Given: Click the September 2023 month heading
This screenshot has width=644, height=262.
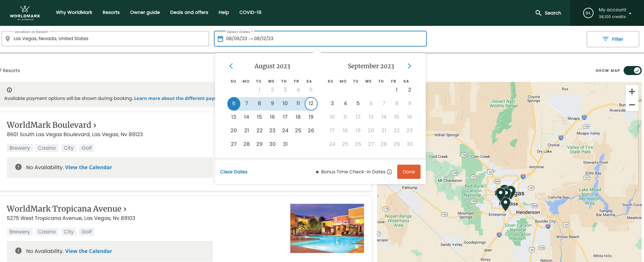Looking at the screenshot, I should [x=371, y=66].
